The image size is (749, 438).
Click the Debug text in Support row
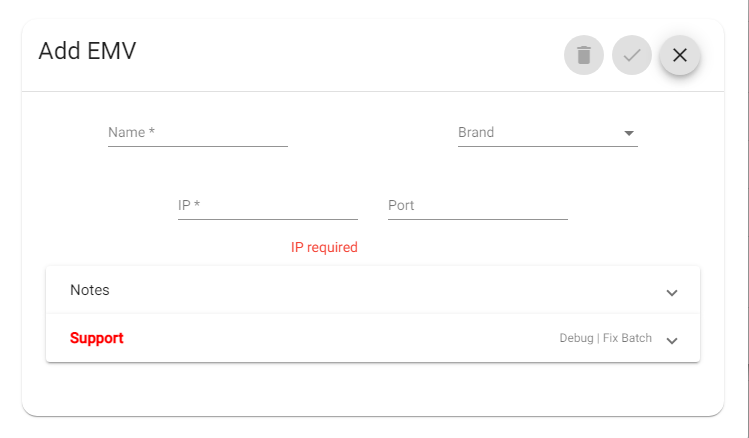pyautogui.click(x=576, y=338)
